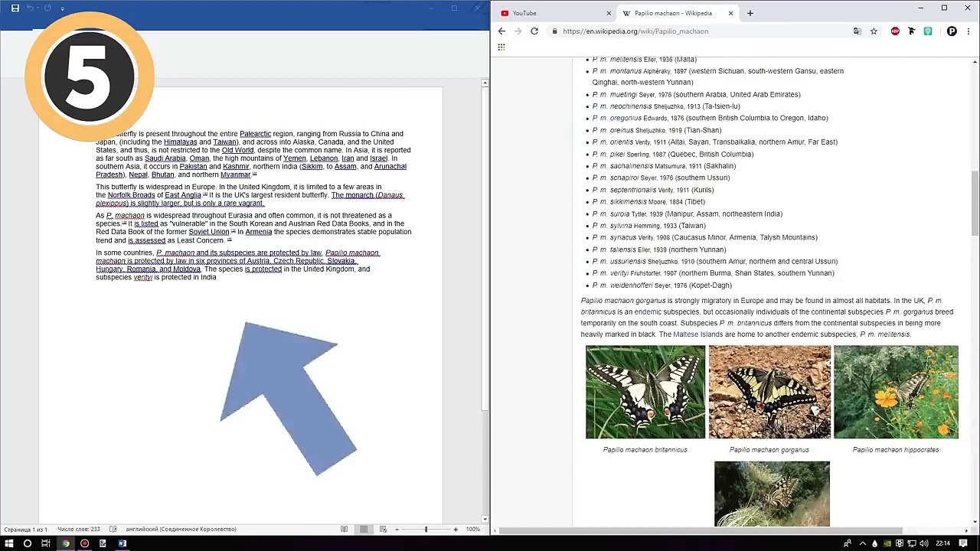The width and height of the screenshot is (980, 551).
Task: Click the Chrome horizontal scrollbar
Action: pyautogui.click(x=701, y=530)
